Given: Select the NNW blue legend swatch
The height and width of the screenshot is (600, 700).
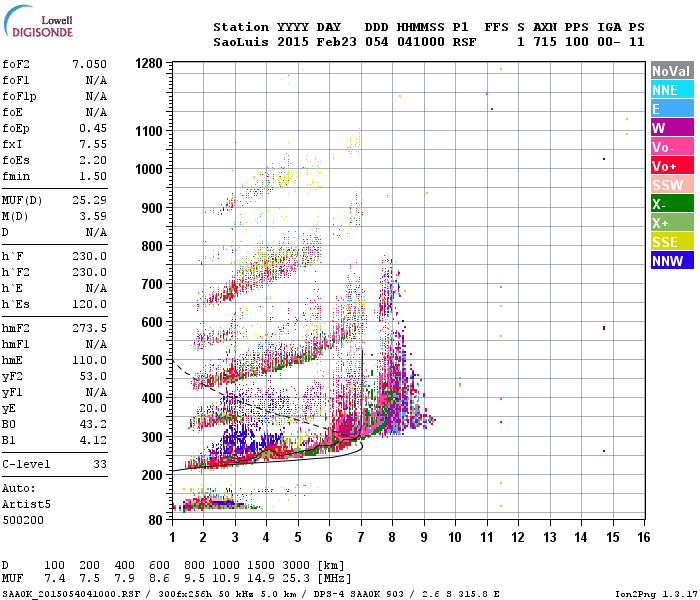Looking at the screenshot, I should click(x=672, y=261).
